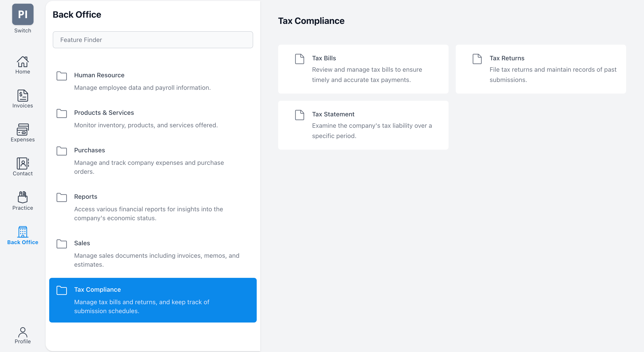Open the Invoices section icon
This screenshot has height=352, width=644.
coord(23,96)
